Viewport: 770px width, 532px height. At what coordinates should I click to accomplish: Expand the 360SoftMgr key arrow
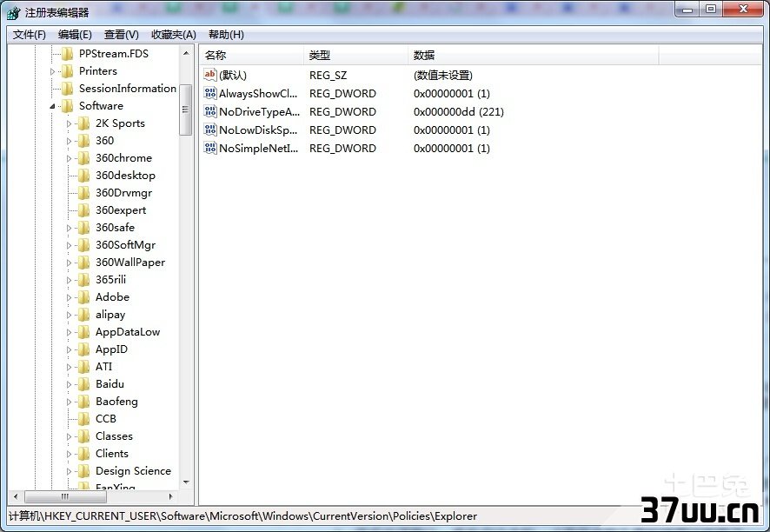click(69, 245)
